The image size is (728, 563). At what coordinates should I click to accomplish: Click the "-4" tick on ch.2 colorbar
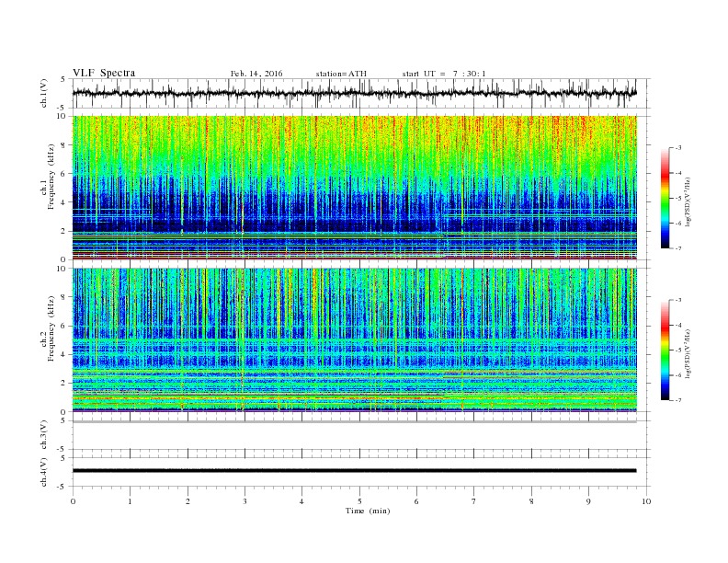677,325
